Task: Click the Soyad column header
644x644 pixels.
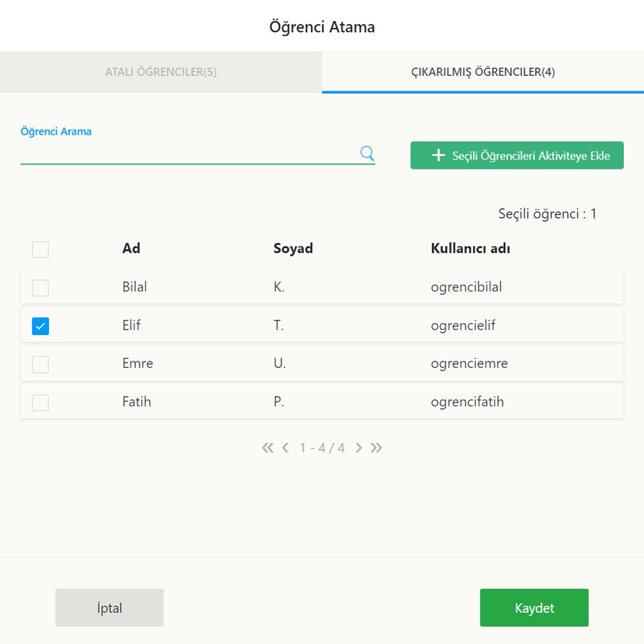Action: pos(293,248)
